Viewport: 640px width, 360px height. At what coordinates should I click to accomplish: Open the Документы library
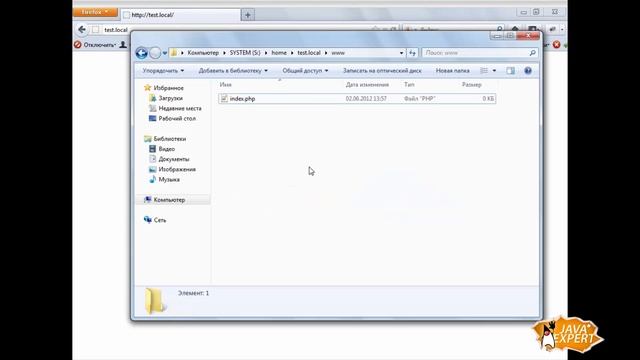pyautogui.click(x=173, y=159)
